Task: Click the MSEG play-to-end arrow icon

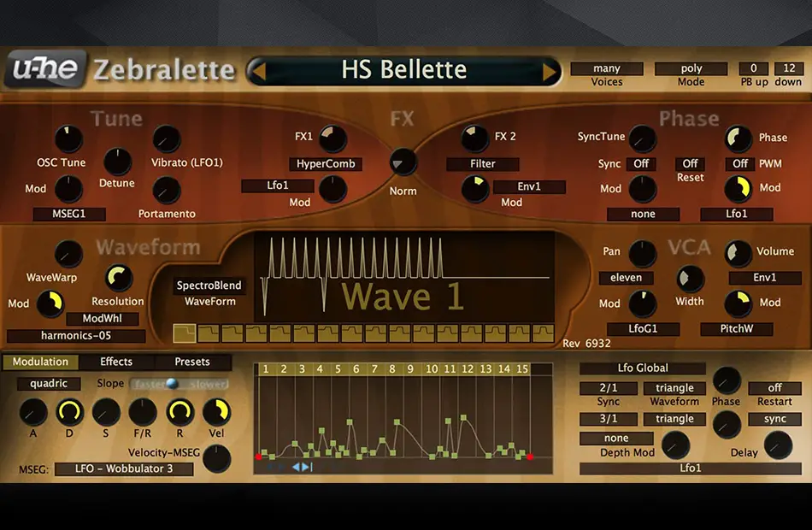Action: pyautogui.click(x=307, y=467)
